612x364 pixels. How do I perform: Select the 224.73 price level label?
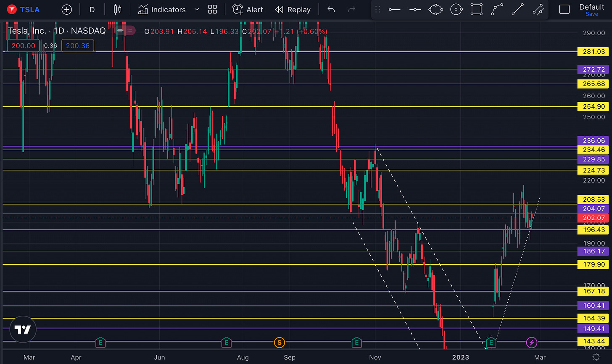tap(594, 170)
